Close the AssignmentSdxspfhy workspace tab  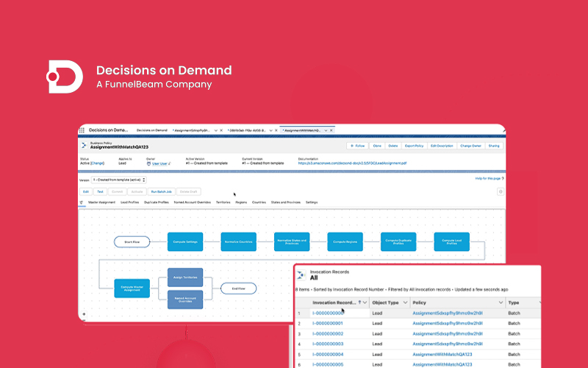pyautogui.click(x=221, y=130)
